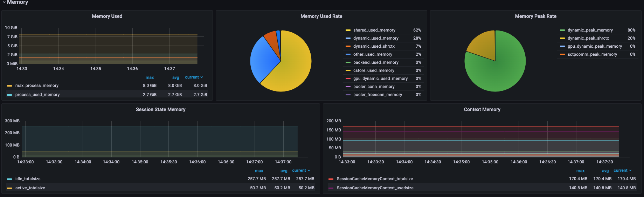644x197 pixels.
Task: Click sctpcomm_peak_memory orange color swatch
Action: [x=562, y=54]
